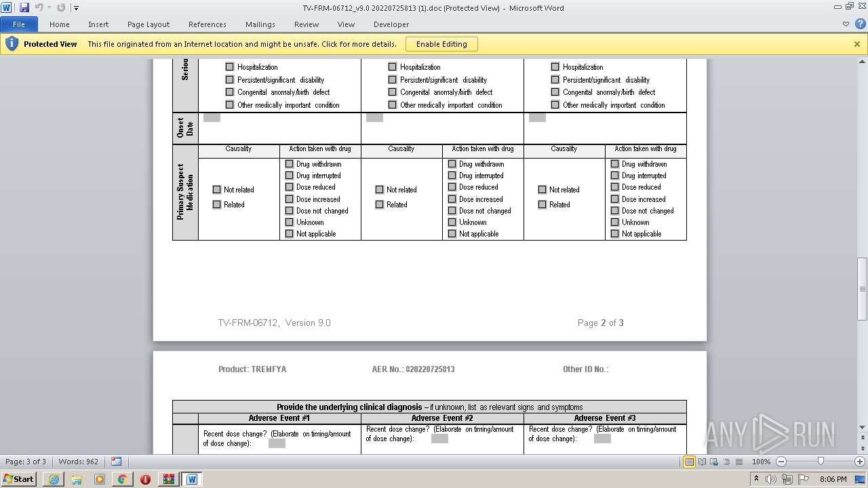Click the Start button
This screenshot has width=868, height=488.
point(19,479)
